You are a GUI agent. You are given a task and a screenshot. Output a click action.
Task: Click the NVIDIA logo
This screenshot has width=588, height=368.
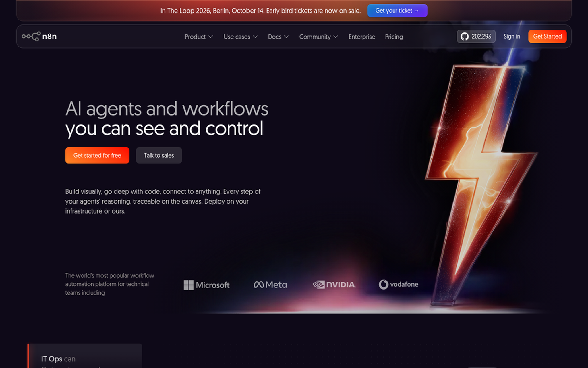point(334,285)
